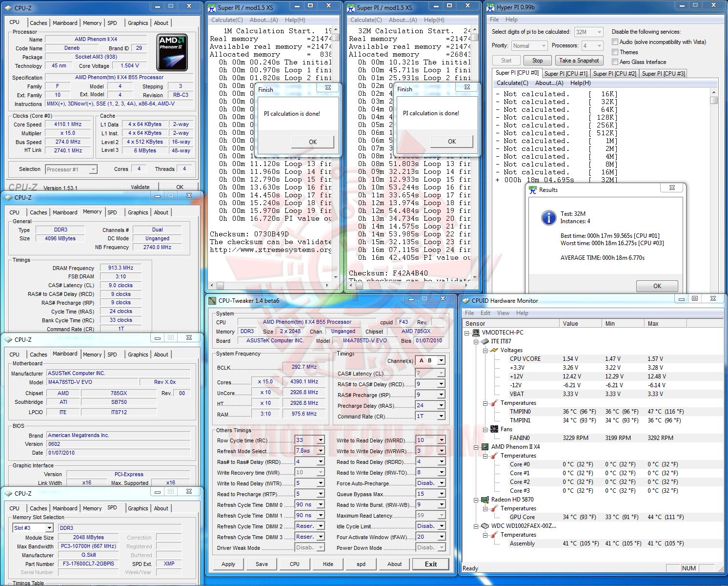This screenshot has height=586, width=728.
Task: Enable the Audio service checkbox in Hyper PI
Action: tap(615, 42)
